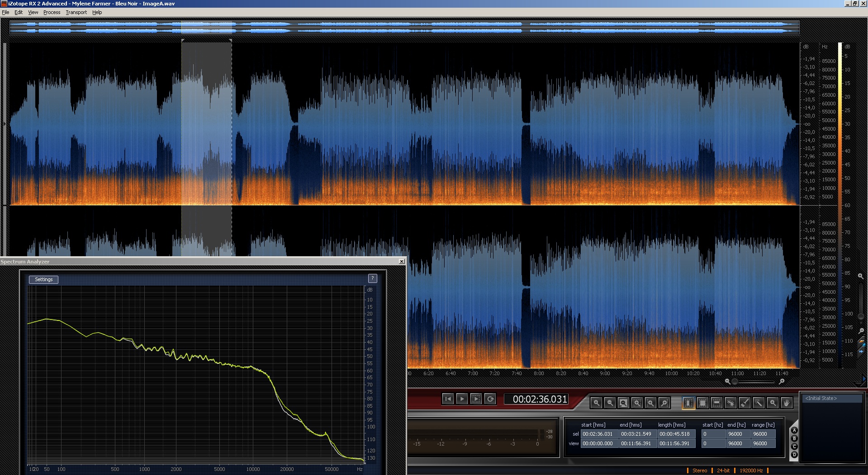
Task: Open Spectrum Analyzer Settings
Action: coord(43,279)
